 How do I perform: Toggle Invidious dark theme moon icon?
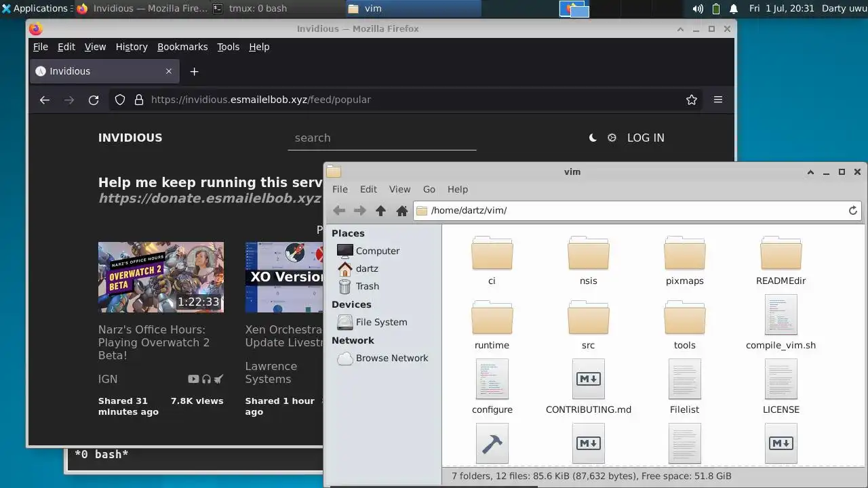(x=593, y=138)
